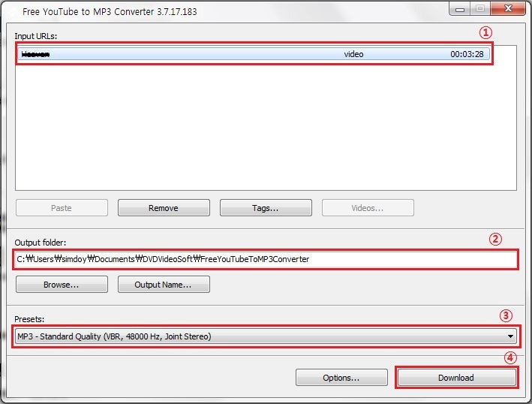Image resolution: width=532 pixels, height=404 pixels.
Task: Maximize the converter window
Action: [479, 8]
